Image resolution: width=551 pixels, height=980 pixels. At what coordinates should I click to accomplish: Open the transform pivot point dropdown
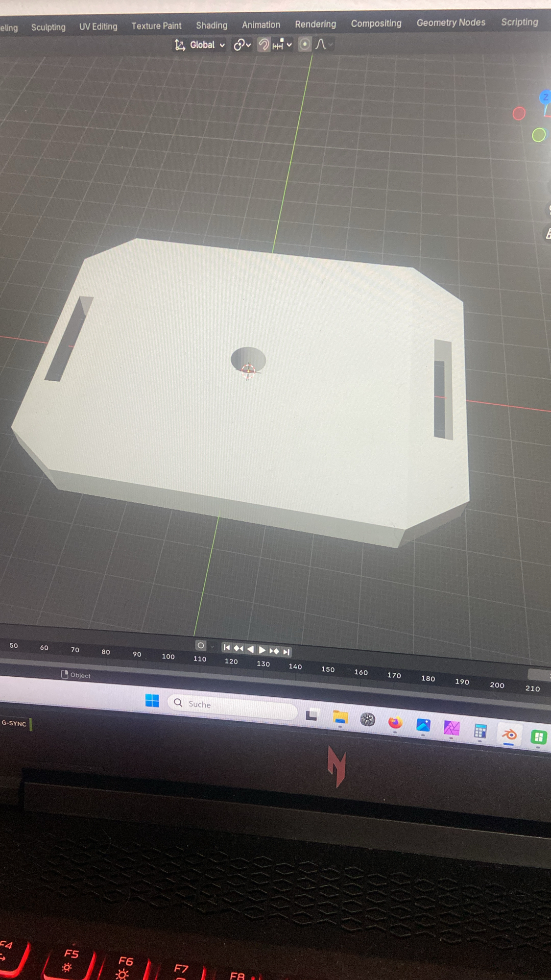coord(242,45)
